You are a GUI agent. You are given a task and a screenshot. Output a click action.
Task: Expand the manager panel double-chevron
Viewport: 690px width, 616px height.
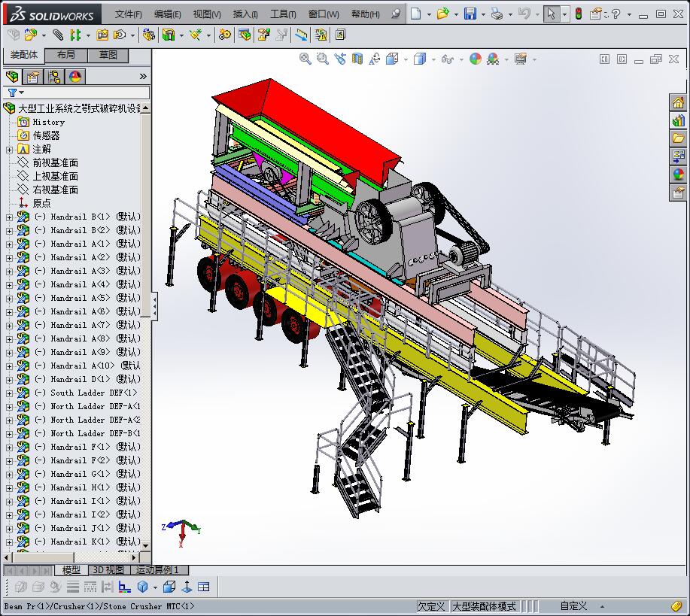(143, 77)
